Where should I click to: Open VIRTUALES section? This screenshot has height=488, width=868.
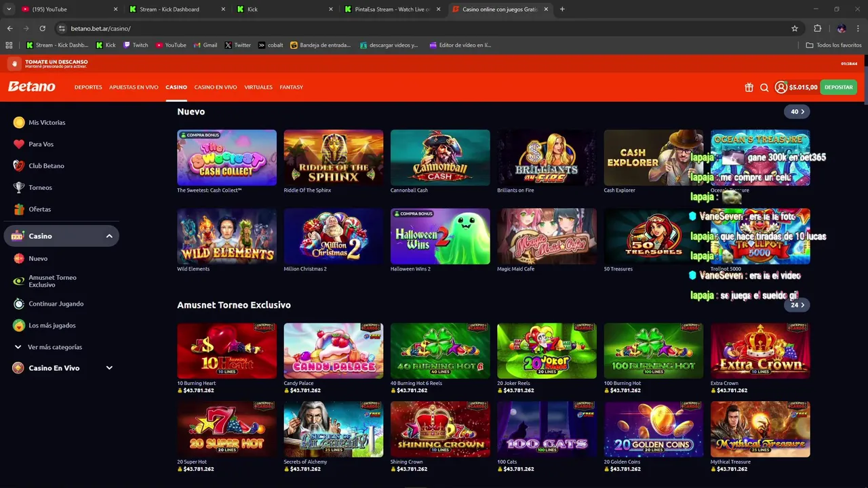258,87
